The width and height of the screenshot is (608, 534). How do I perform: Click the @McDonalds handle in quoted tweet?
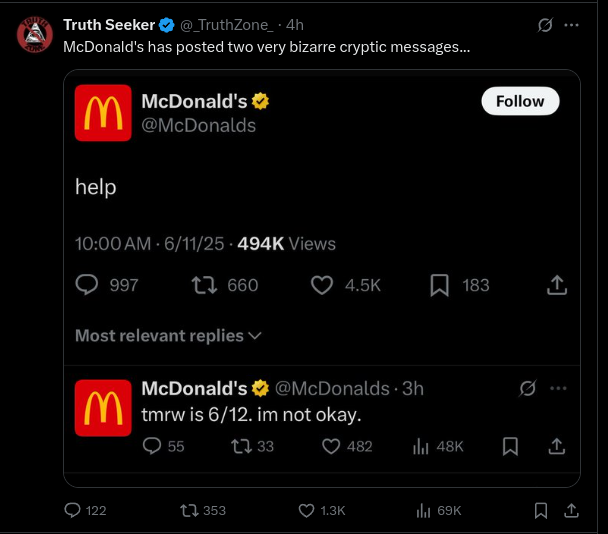(198, 125)
